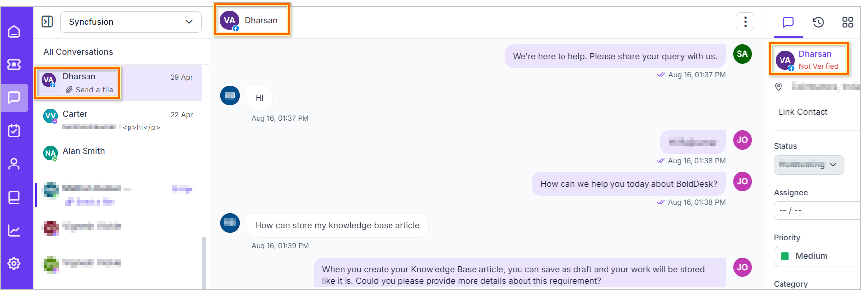Click the VA avatar on Dharsan list row

(48, 80)
